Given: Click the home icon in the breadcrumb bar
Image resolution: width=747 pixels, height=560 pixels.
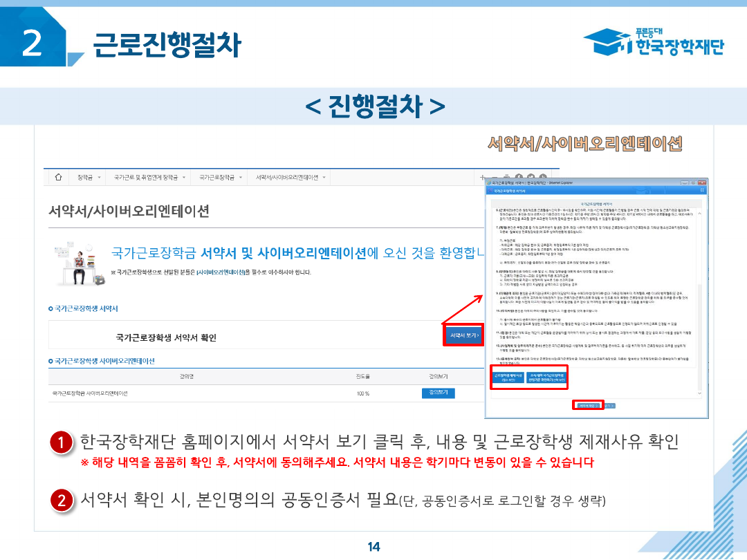Looking at the screenshot, I should (58, 178).
